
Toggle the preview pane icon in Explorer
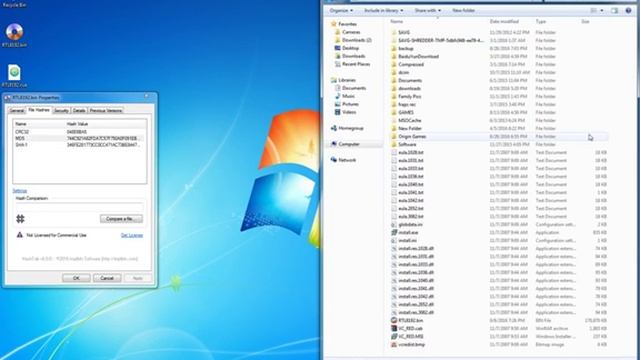tap(614, 10)
